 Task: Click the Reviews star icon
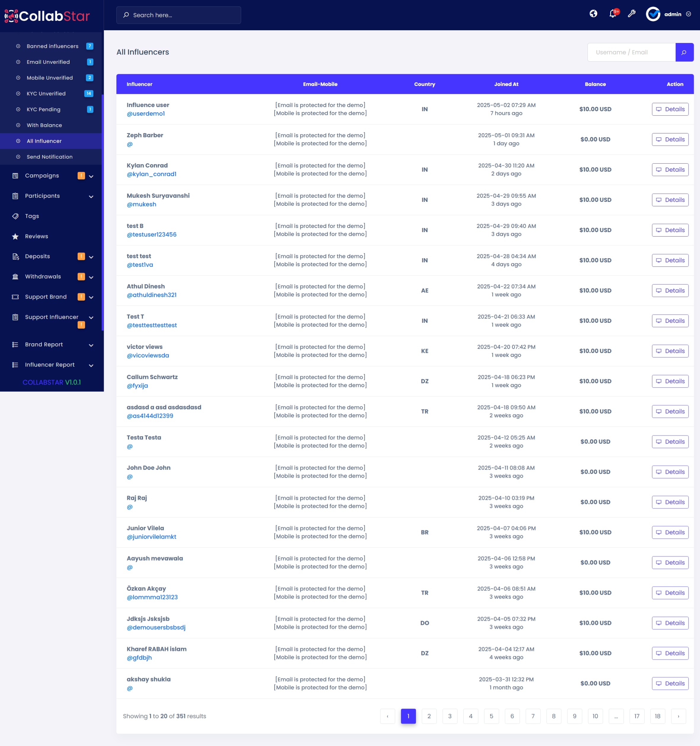[x=15, y=237]
